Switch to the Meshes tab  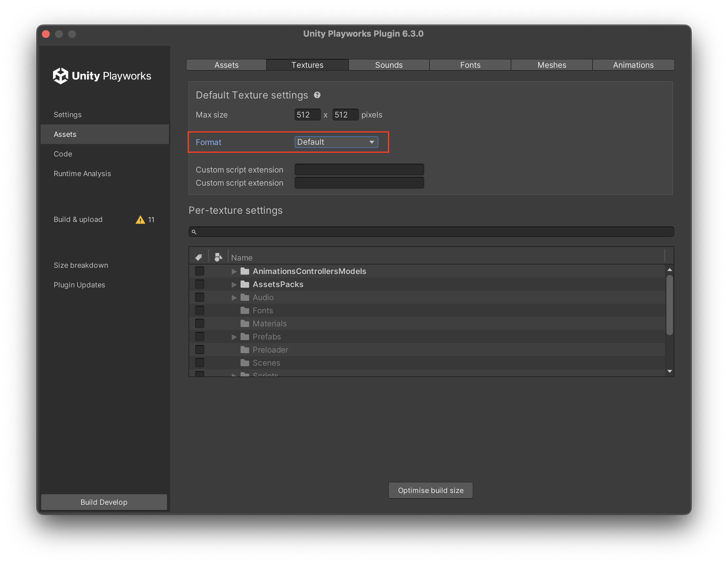[552, 65]
